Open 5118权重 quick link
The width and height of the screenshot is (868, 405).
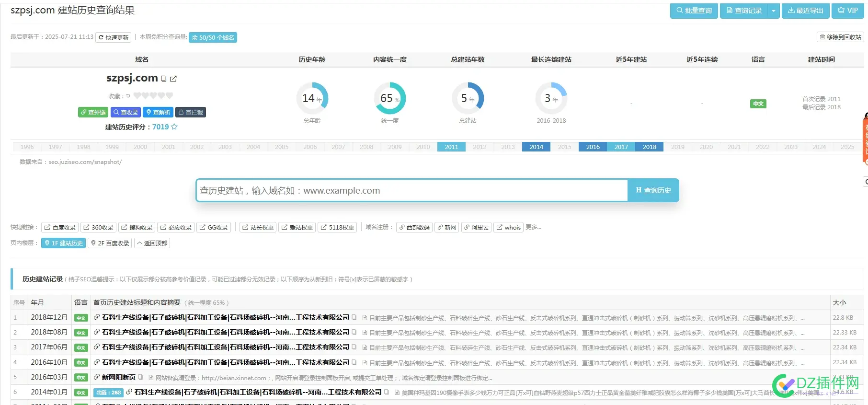337,227
